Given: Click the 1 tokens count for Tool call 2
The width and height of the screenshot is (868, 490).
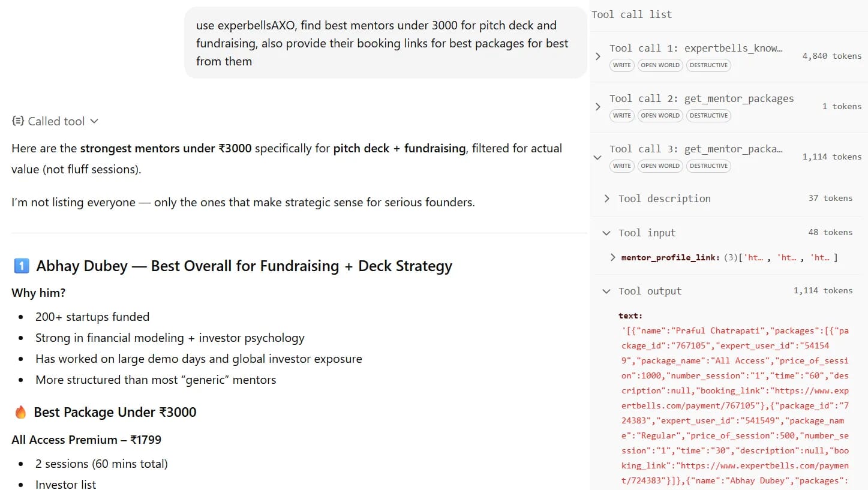Looking at the screenshot, I should (842, 106).
